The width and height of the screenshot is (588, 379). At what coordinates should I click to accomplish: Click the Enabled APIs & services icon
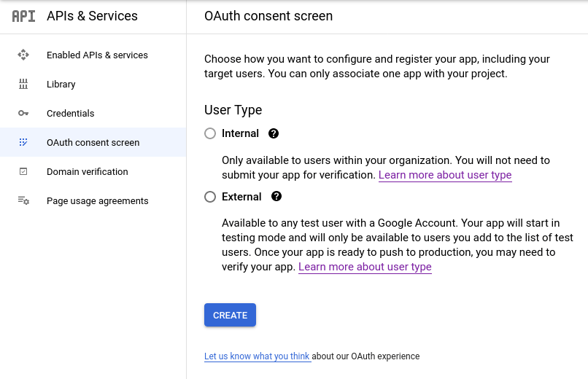pos(23,55)
